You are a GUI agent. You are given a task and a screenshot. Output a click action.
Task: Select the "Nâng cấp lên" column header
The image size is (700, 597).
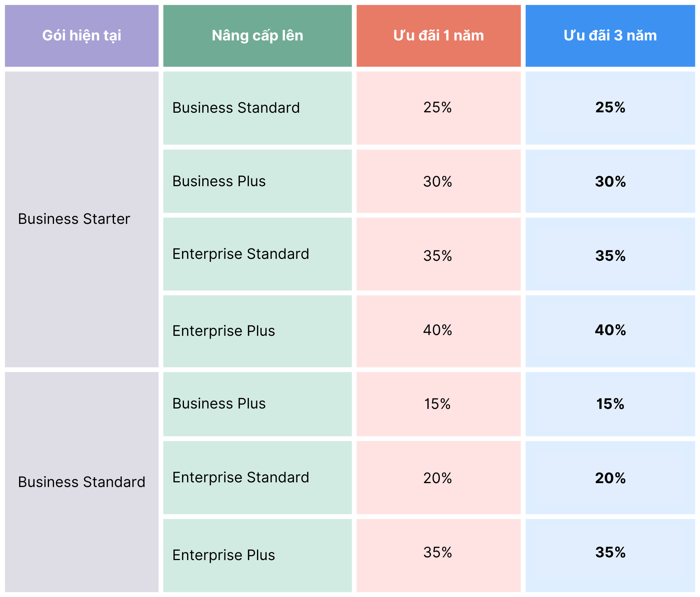(257, 36)
